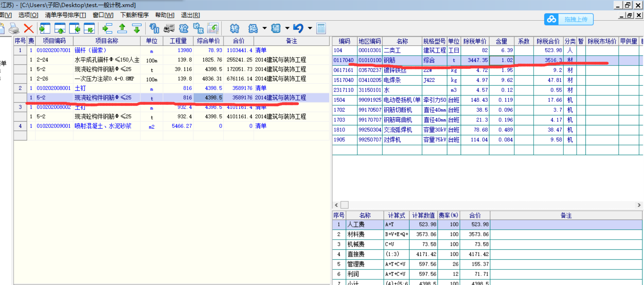Select 喷射混凝土、水泥砂浆 item name

tap(107, 126)
